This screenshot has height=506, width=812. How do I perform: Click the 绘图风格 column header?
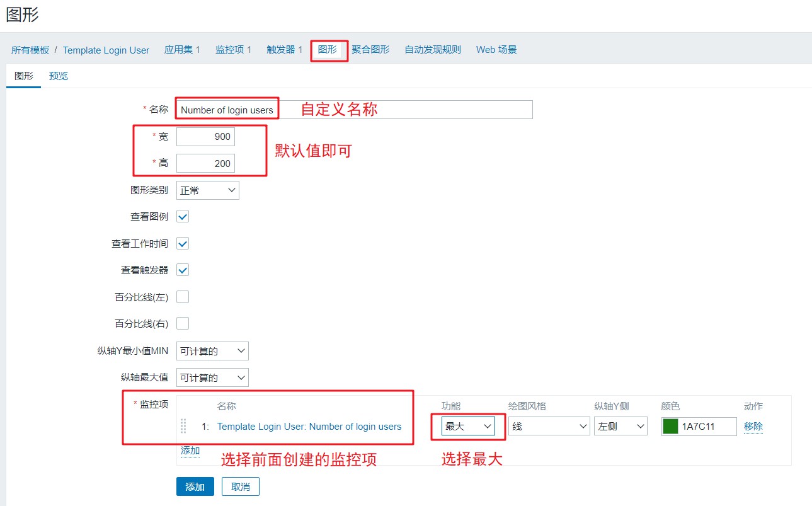click(527, 406)
